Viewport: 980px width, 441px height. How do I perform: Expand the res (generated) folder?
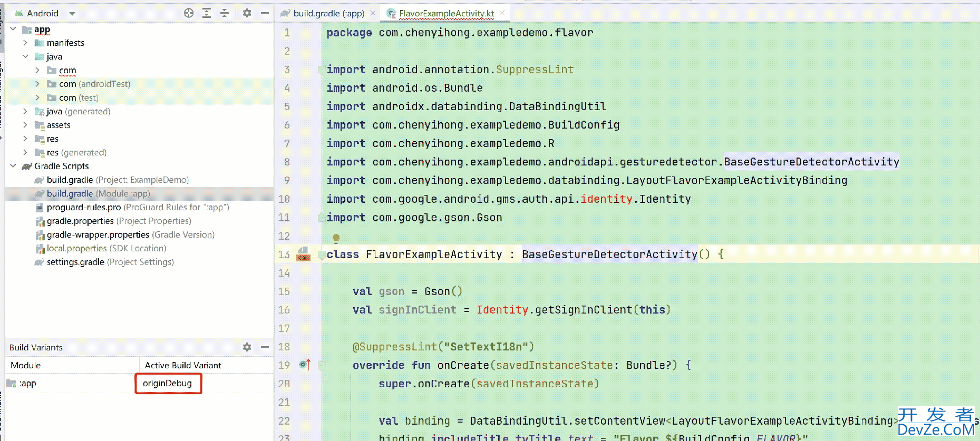pos(25,152)
